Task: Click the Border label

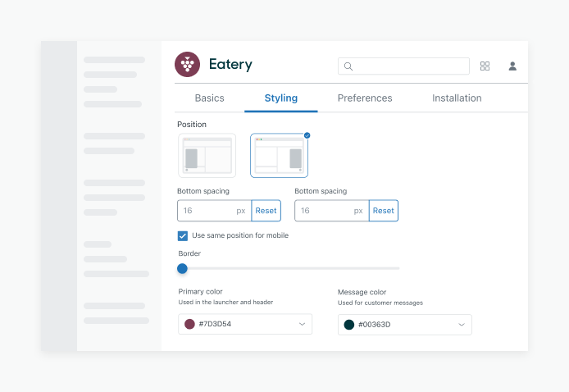Action: point(189,253)
